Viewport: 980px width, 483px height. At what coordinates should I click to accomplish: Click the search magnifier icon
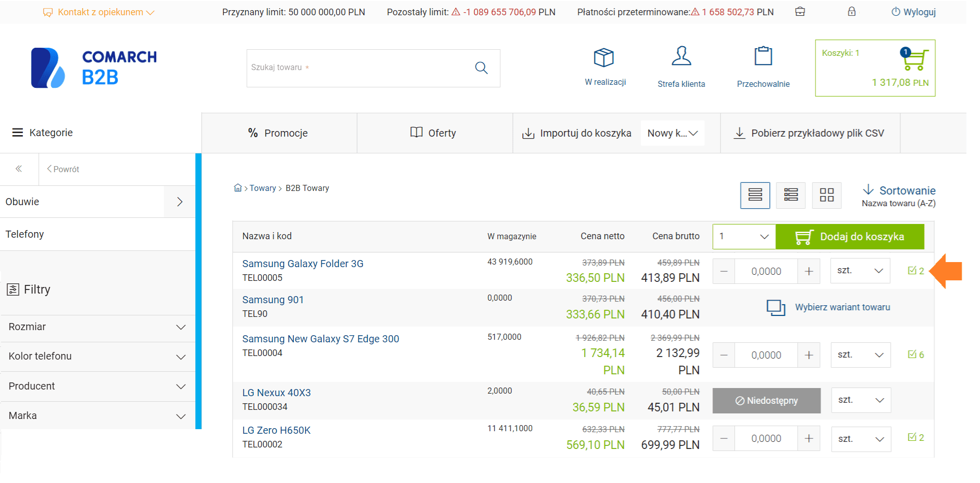pyautogui.click(x=481, y=68)
